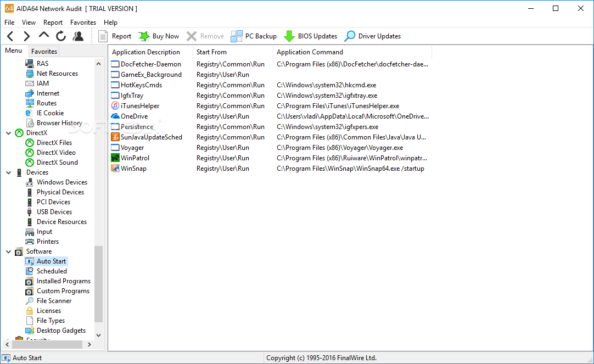Open the user manage icon in toolbar
This screenshot has width=594, height=364.
point(78,36)
